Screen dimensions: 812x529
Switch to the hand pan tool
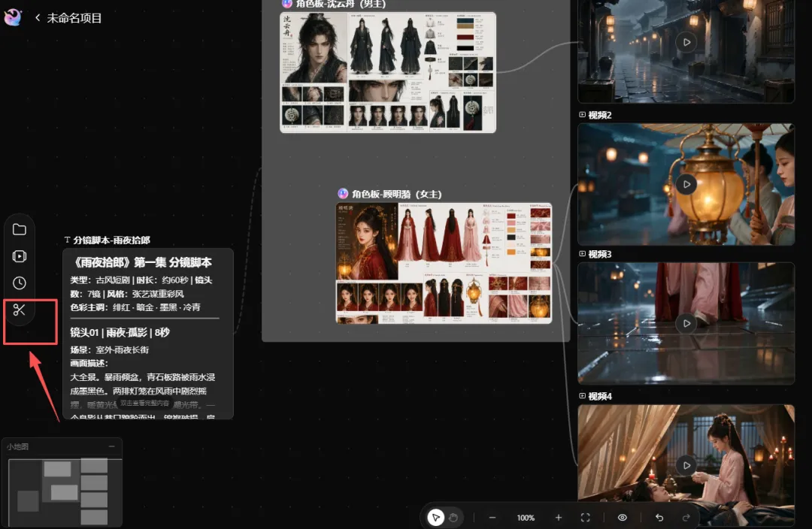coord(453,517)
